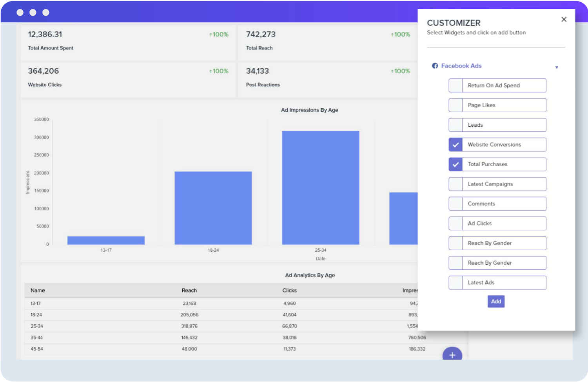
Task: Click the Total Reach card
Action: click(328, 43)
